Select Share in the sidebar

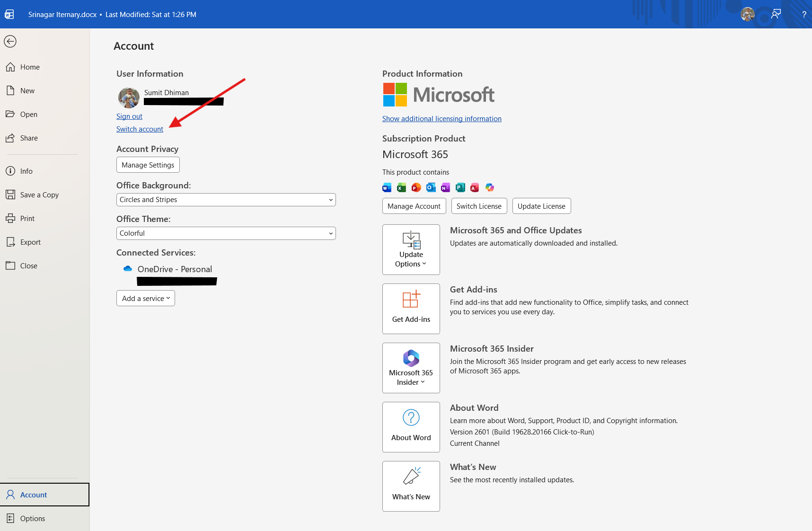coord(44,138)
